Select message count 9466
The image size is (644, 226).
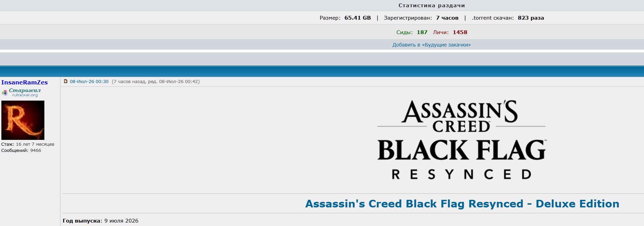pyautogui.click(x=35, y=151)
